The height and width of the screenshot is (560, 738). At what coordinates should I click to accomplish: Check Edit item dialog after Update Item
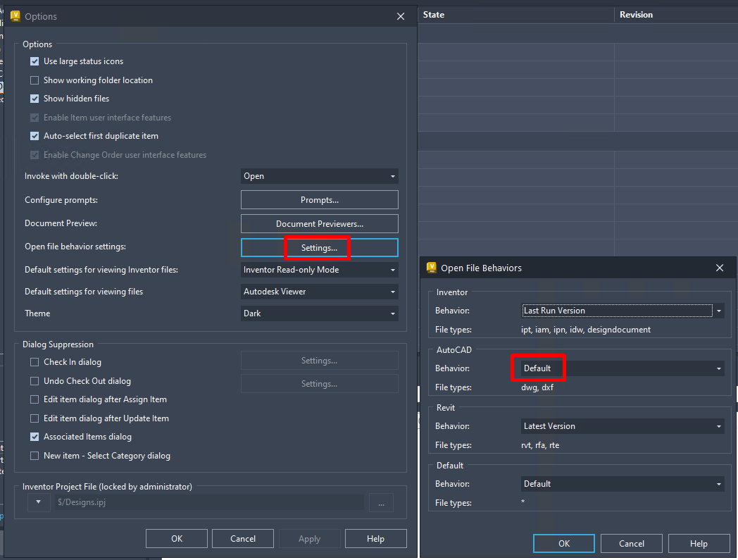point(35,418)
